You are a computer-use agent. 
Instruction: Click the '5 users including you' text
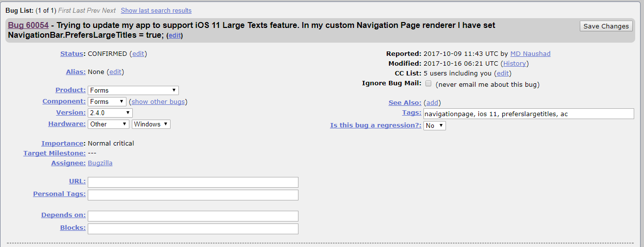[457, 73]
